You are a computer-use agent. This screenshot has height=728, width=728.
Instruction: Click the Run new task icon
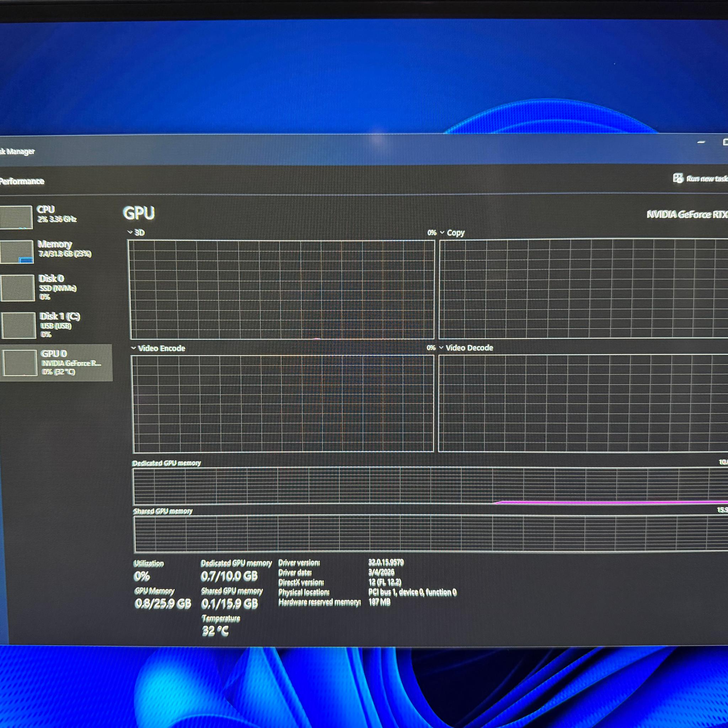tap(678, 178)
